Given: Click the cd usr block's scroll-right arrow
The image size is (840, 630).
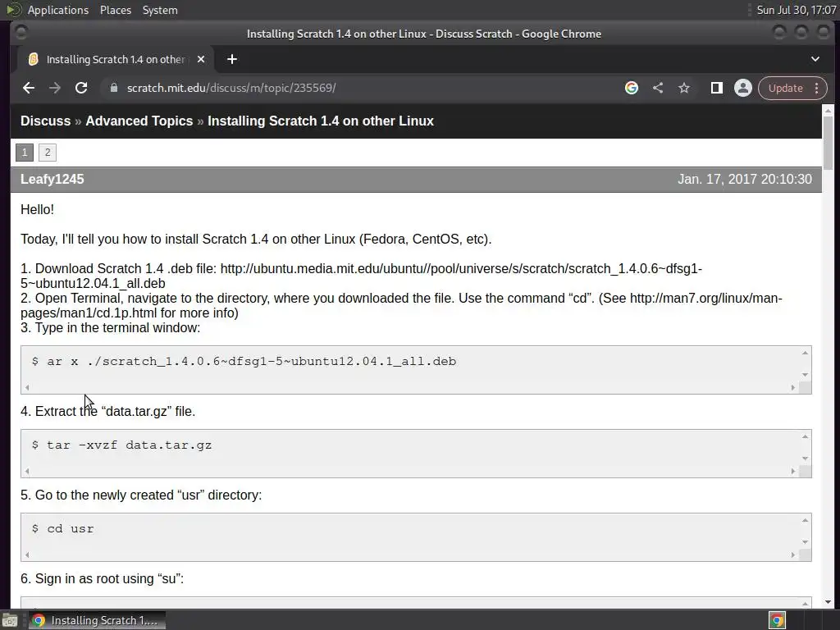Looking at the screenshot, I should [793, 555].
